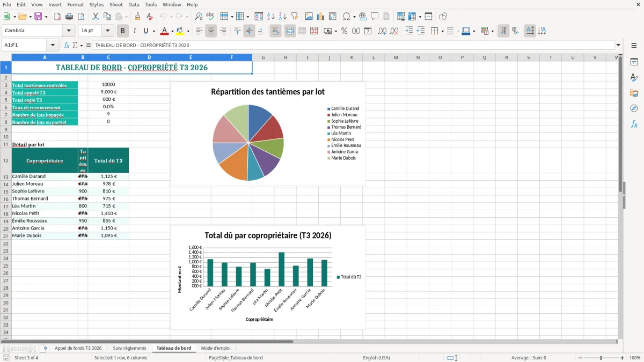Image resolution: width=644 pixels, height=362 pixels.
Task: Insert a comment bubble
Action: coord(375,17)
